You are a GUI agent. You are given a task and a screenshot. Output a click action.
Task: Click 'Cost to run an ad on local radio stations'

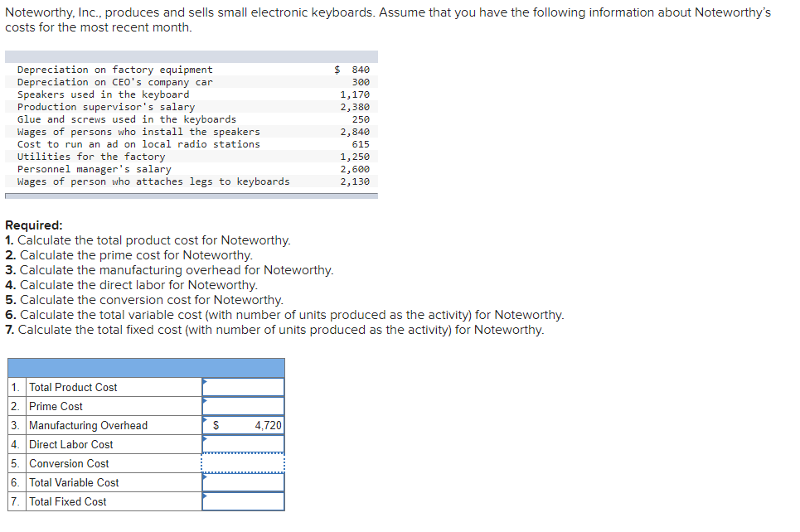[138, 144]
